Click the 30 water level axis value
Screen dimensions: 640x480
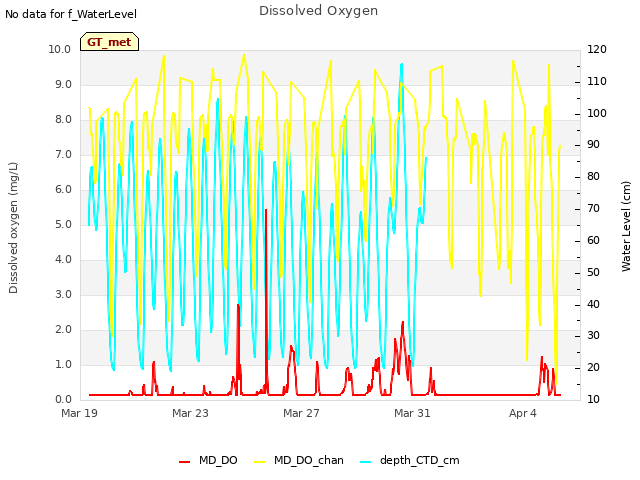(x=593, y=336)
